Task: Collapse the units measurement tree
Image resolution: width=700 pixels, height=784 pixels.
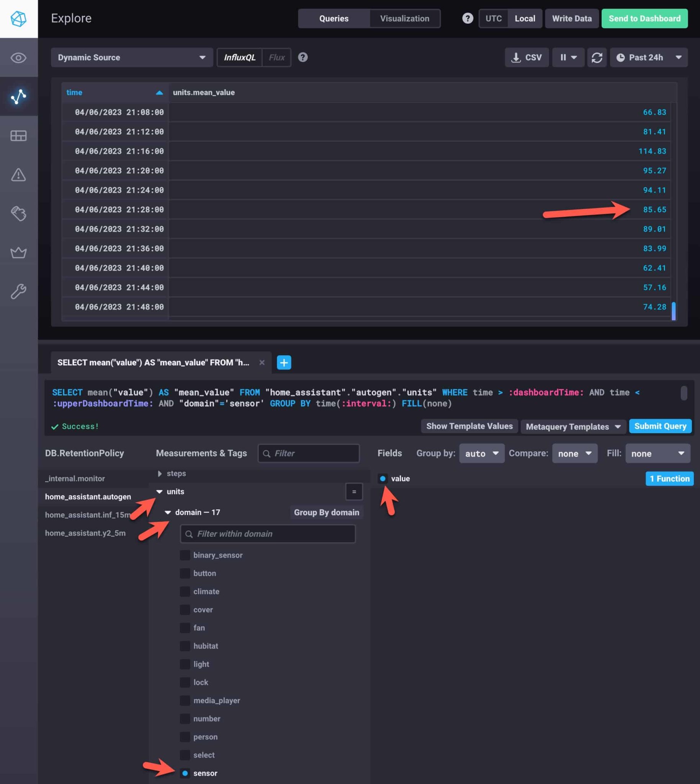Action: pyautogui.click(x=160, y=492)
